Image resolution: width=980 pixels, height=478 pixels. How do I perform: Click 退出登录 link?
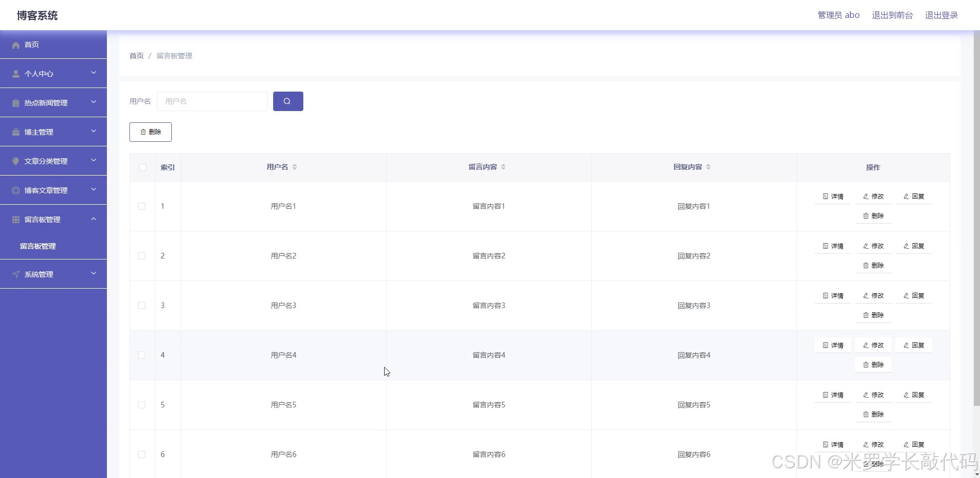click(941, 15)
